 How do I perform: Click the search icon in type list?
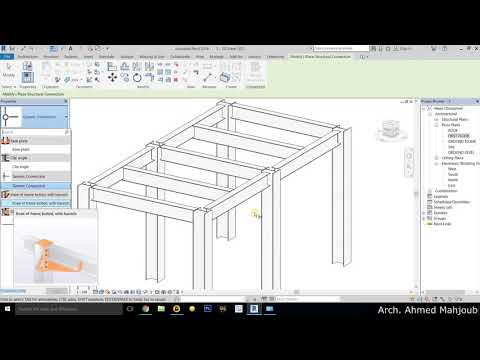(67, 132)
